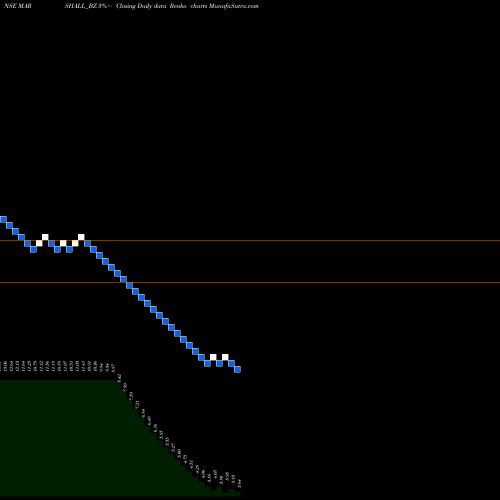Select the leftmost white Renko brick
The image size is (500, 500).
click(x=39, y=243)
